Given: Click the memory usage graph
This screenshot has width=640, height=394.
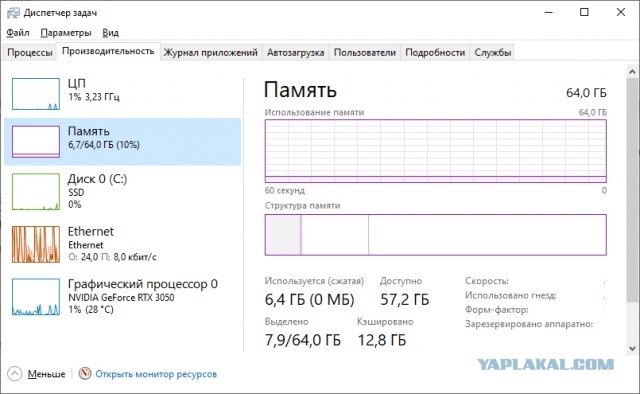Looking at the screenshot, I should [436, 151].
